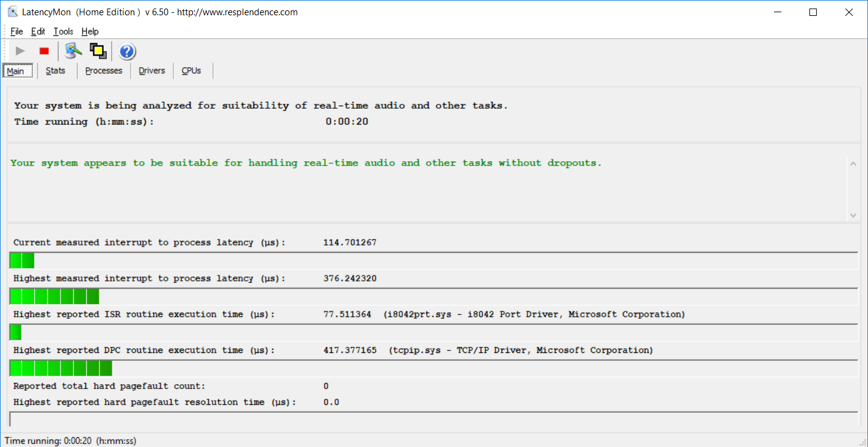Screen dimensions: 868x447
Task: Open the options icon with monitor and pencil
Action: tap(73, 51)
